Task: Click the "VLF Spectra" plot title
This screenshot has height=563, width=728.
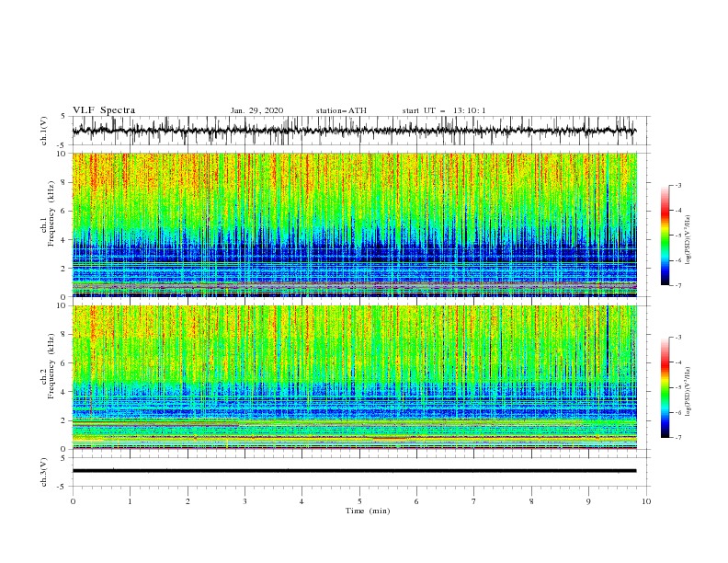Action: coord(104,110)
